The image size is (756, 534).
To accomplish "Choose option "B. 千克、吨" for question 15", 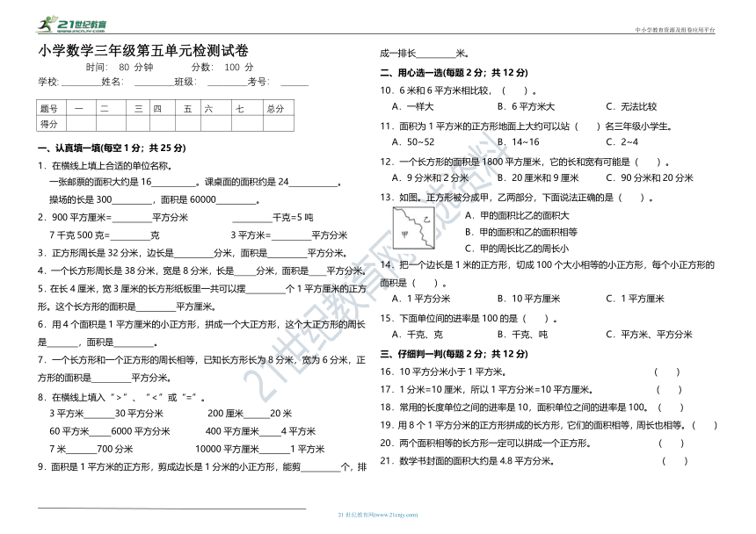I will click(523, 335).
